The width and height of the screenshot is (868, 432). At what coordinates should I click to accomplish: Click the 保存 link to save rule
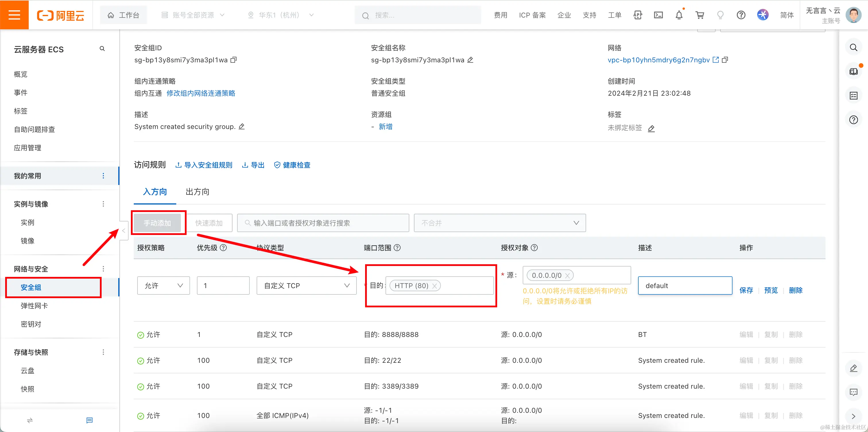coord(746,290)
